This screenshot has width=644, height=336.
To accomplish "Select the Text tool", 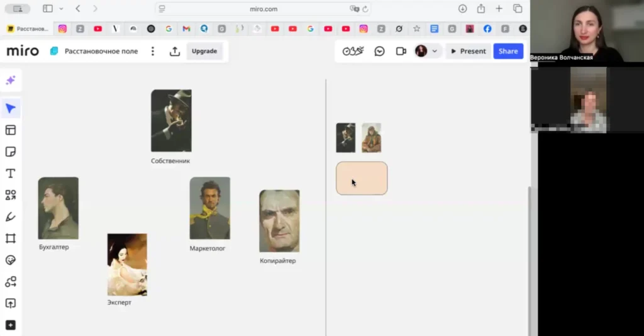I will [11, 173].
